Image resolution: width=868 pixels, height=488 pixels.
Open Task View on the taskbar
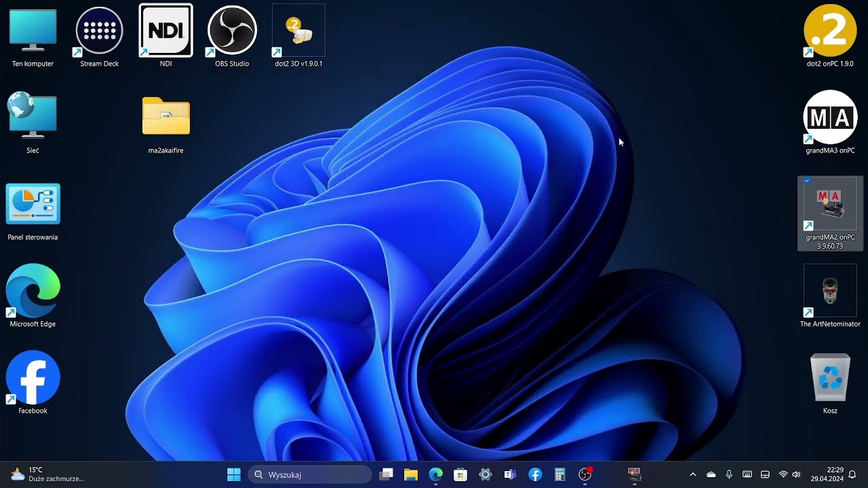click(386, 474)
